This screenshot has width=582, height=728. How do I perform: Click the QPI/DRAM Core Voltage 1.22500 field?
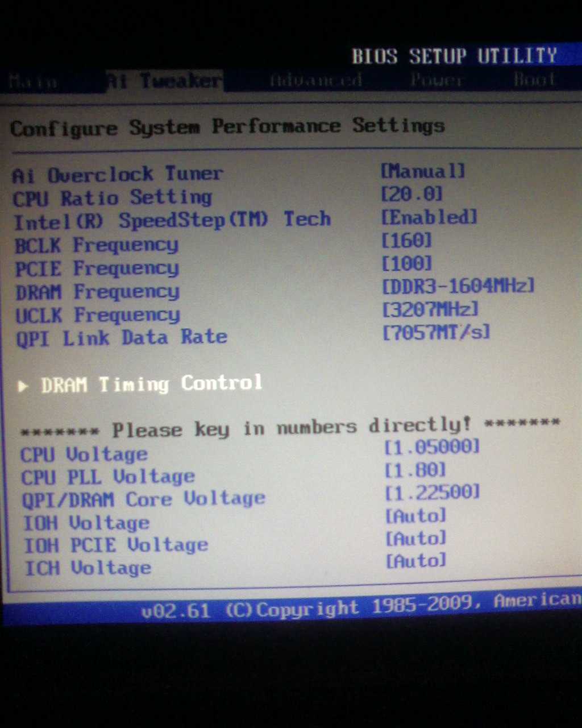coord(433,492)
